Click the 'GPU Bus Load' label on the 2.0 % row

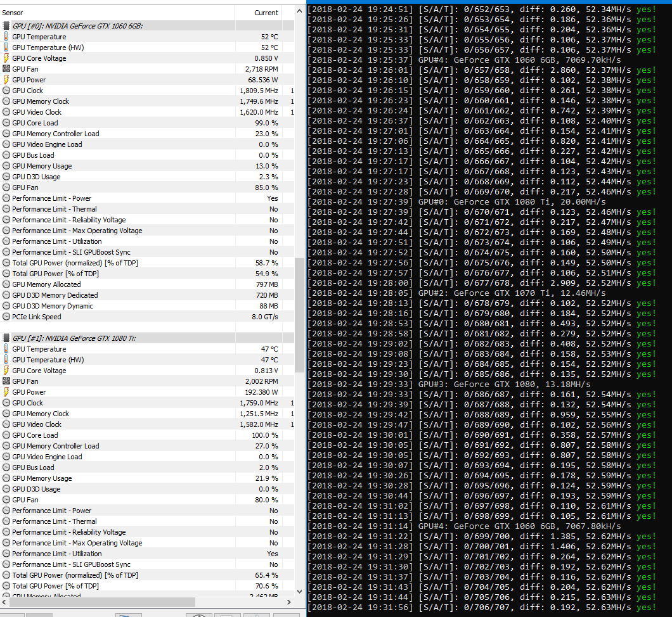[x=33, y=468]
